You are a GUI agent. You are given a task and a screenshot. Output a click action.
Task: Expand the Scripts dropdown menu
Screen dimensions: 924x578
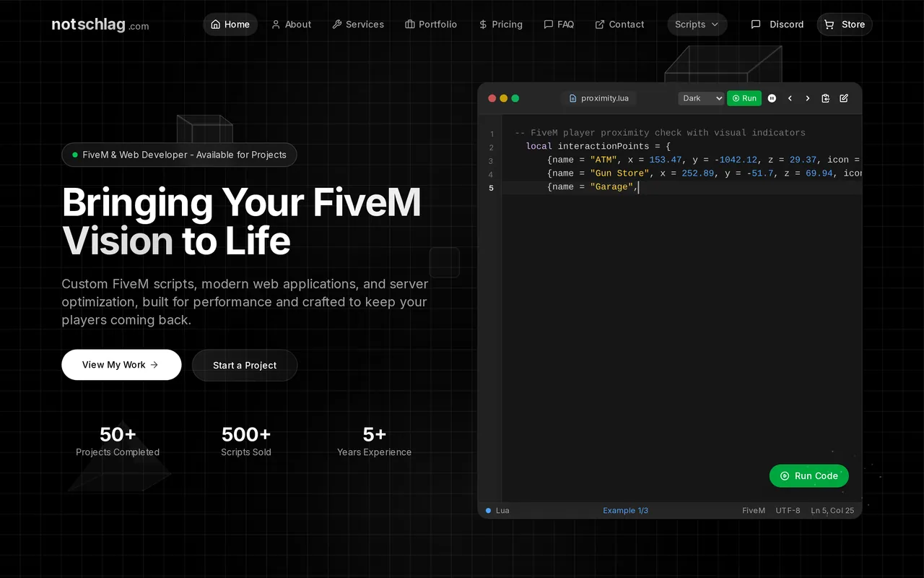[697, 25]
